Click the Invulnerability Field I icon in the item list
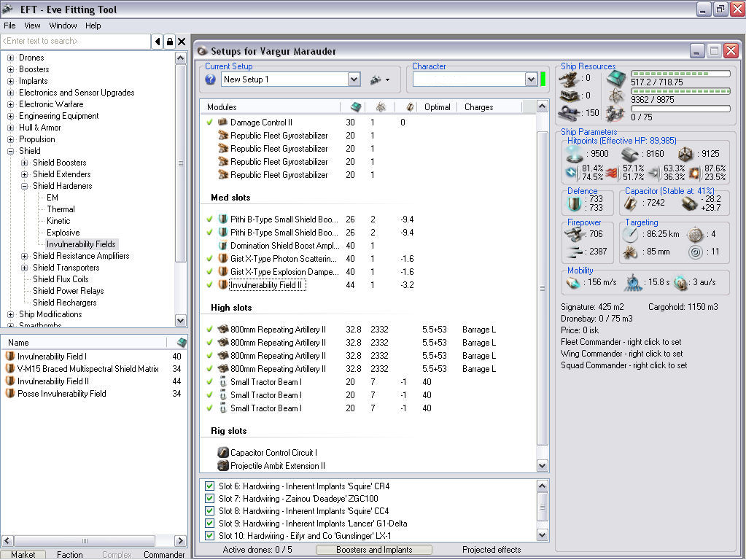Screen dimensions: 746x560 [10, 357]
